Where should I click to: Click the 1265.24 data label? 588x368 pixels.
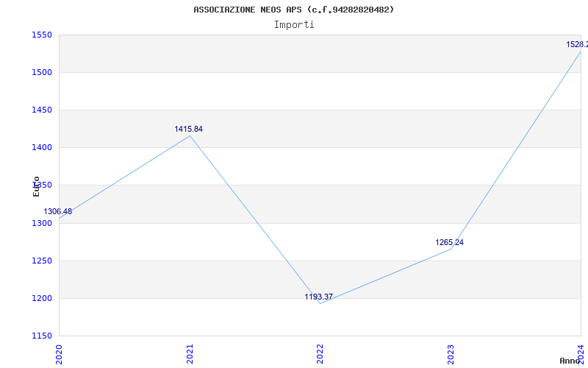tap(449, 242)
